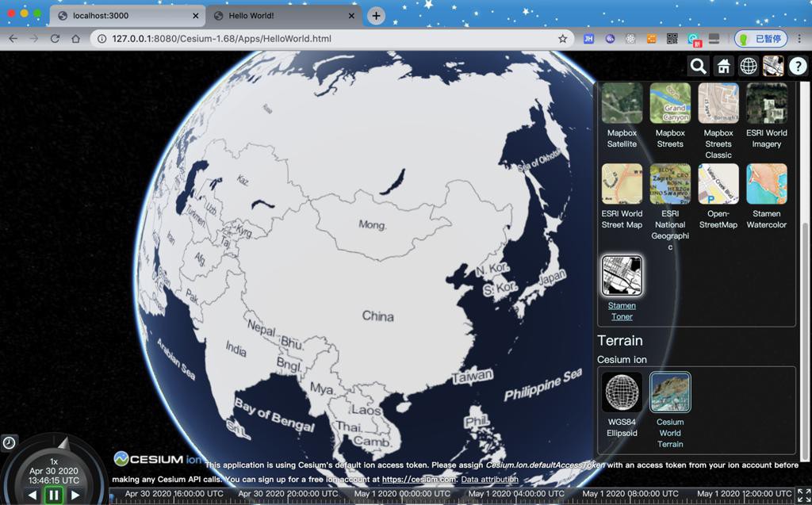
Task: Click the animation speed shuttle ring pointer
Action: pos(63,443)
